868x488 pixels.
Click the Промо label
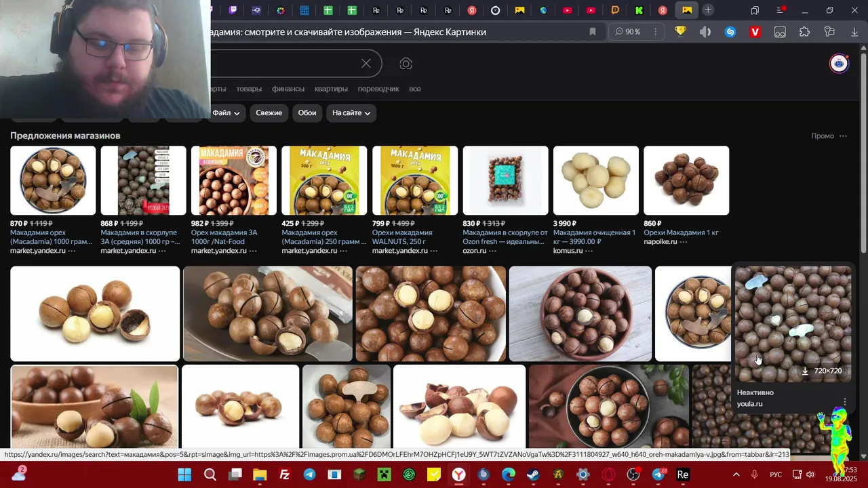pyautogui.click(x=823, y=136)
